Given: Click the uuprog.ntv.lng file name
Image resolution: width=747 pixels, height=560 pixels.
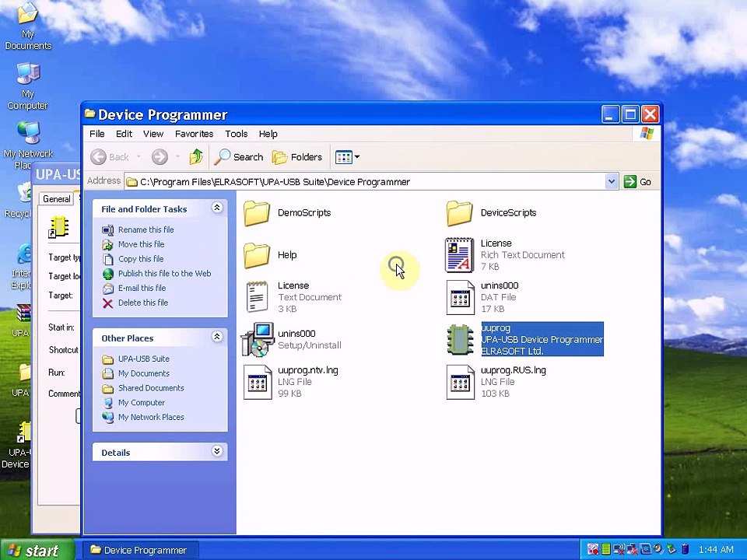Looking at the screenshot, I should [308, 370].
